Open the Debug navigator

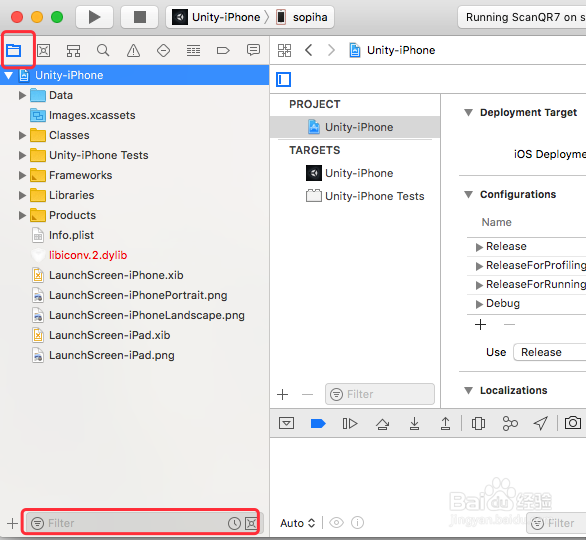click(x=193, y=50)
